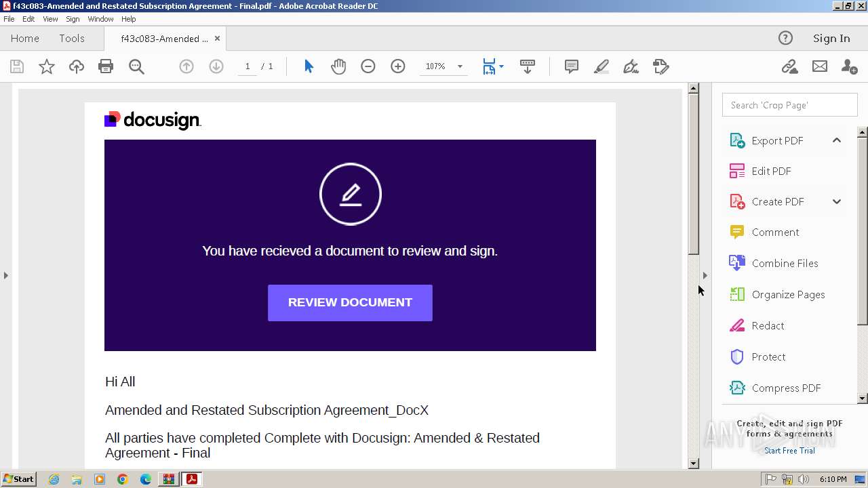Open the Edit PDF tool
The height and width of the screenshot is (488, 868).
(771, 171)
